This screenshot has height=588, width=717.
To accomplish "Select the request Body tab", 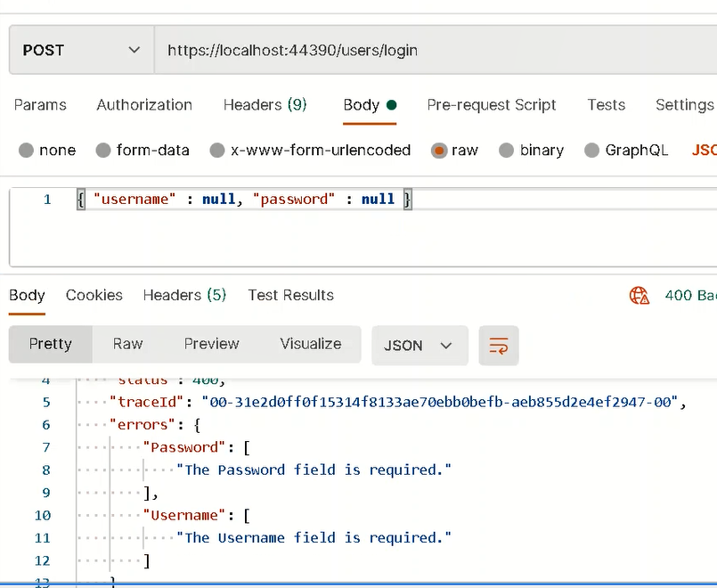I will [x=370, y=105].
